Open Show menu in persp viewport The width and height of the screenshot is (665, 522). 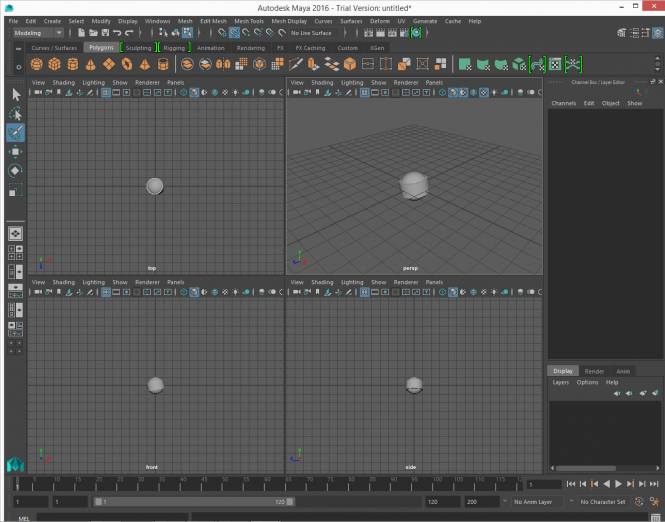[378, 83]
